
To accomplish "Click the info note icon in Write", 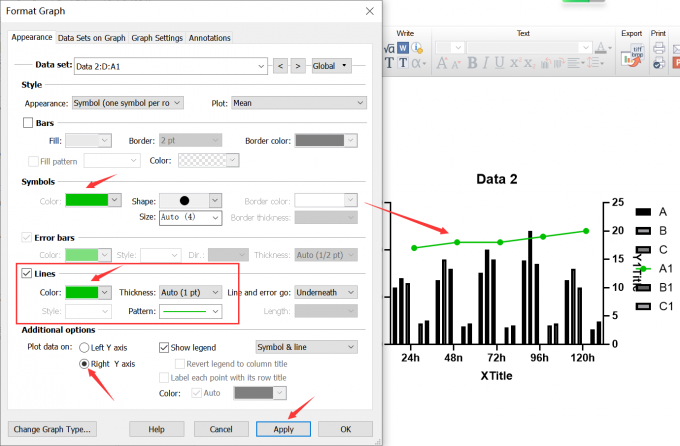I will tap(417, 48).
